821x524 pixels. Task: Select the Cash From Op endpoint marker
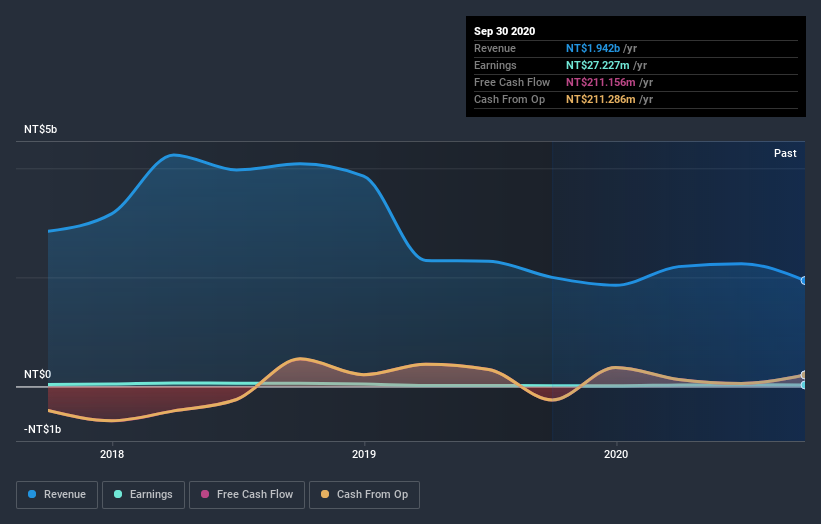coord(804,375)
